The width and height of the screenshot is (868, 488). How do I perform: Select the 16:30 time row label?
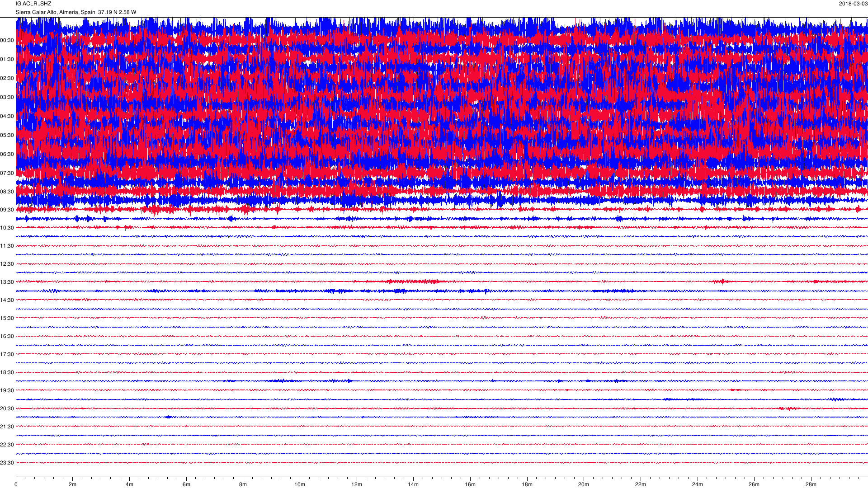tap(7, 337)
